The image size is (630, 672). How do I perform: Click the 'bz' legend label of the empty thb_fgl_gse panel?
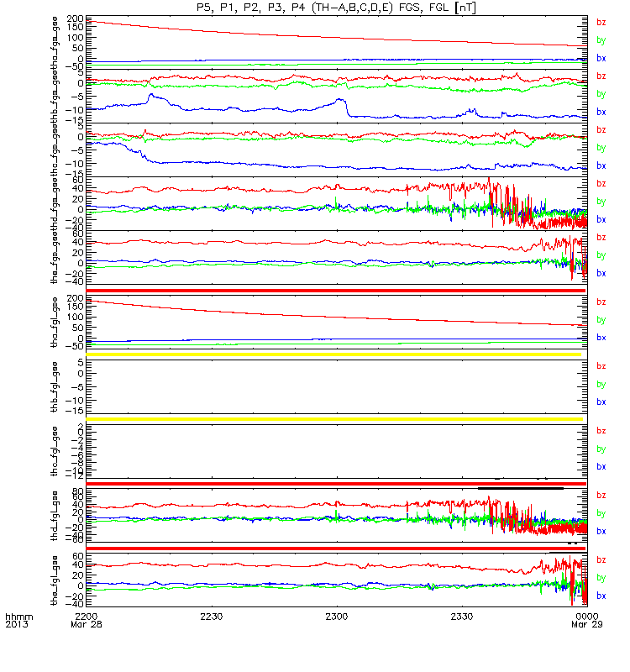tap(601, 366)
